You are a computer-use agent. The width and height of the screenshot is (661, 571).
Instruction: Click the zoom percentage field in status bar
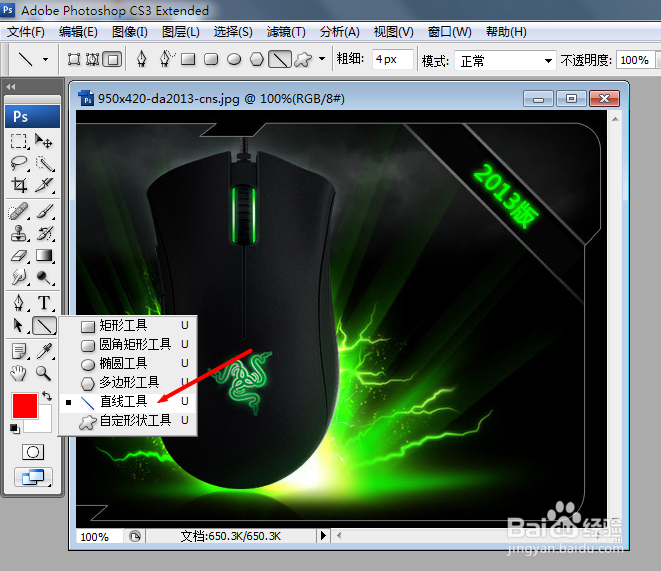(x=99, y=536)
